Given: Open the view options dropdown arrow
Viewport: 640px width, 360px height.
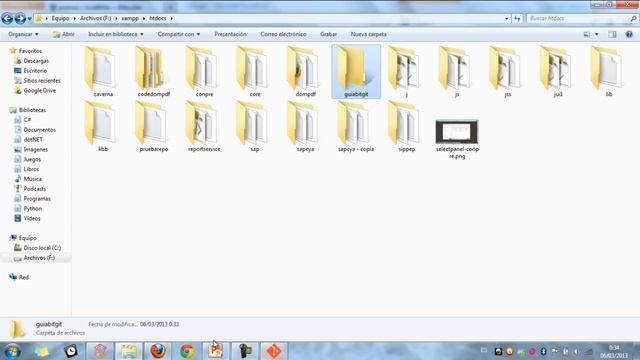Looking at the screenshot, I should 596,34.
